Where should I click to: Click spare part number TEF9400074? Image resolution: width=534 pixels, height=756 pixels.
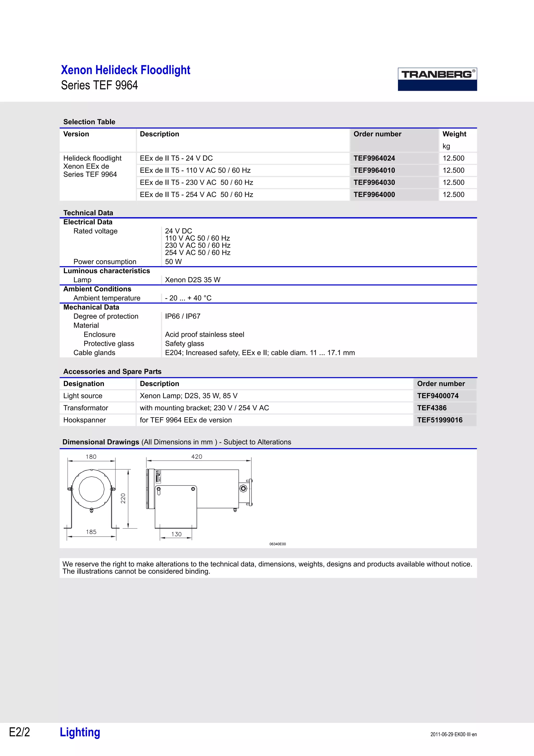click(x=438, y=396)
